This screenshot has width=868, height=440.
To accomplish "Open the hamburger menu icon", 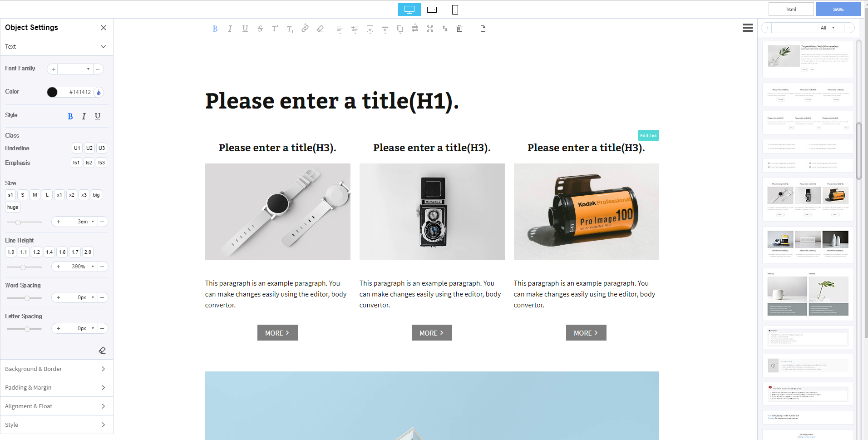I will [x=747, y=28].
